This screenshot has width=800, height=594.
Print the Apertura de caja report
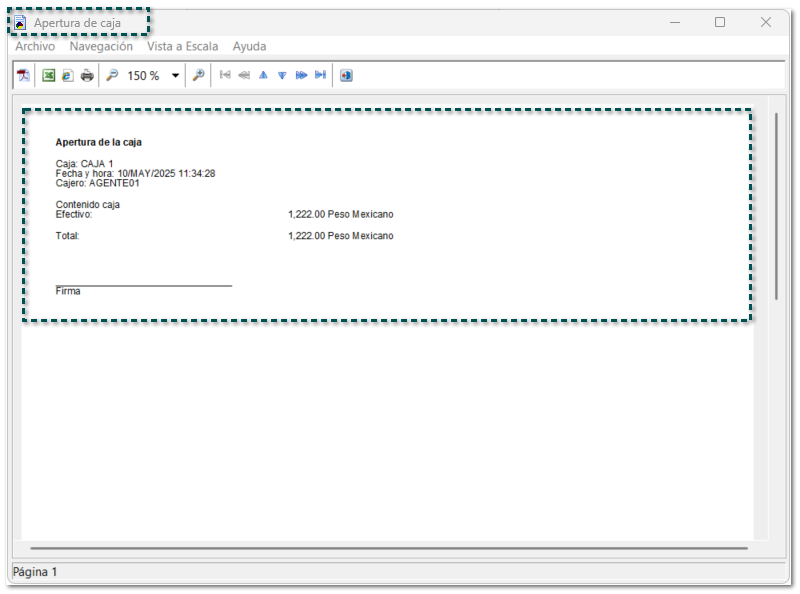pyautogui.click(x=87, y=75)
